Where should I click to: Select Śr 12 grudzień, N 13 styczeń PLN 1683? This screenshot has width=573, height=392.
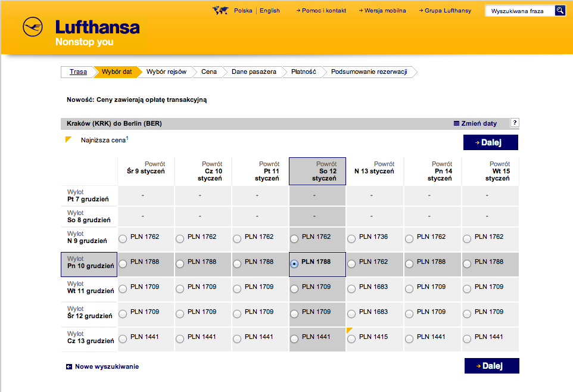(351, 314)
